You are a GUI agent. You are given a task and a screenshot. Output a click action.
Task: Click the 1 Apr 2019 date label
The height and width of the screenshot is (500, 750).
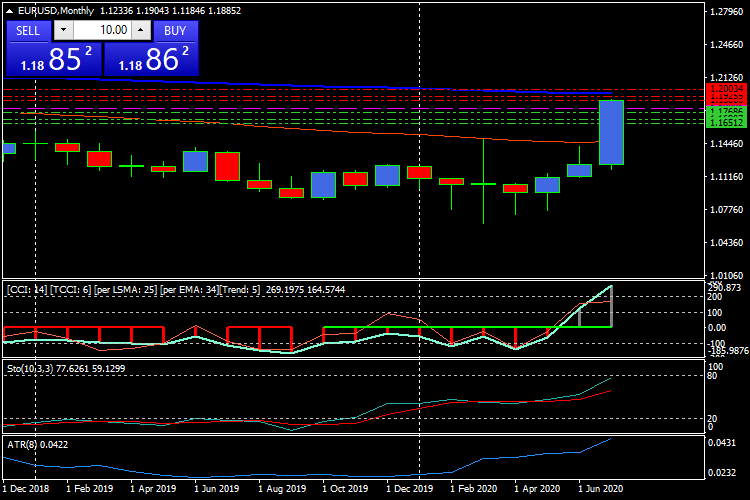tap(154, 489)
